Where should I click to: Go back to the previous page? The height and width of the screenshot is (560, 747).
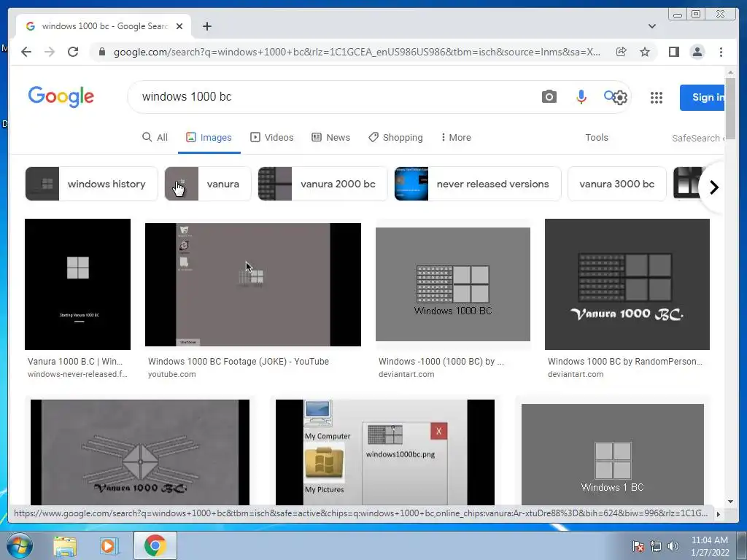[x=26, y=52]
